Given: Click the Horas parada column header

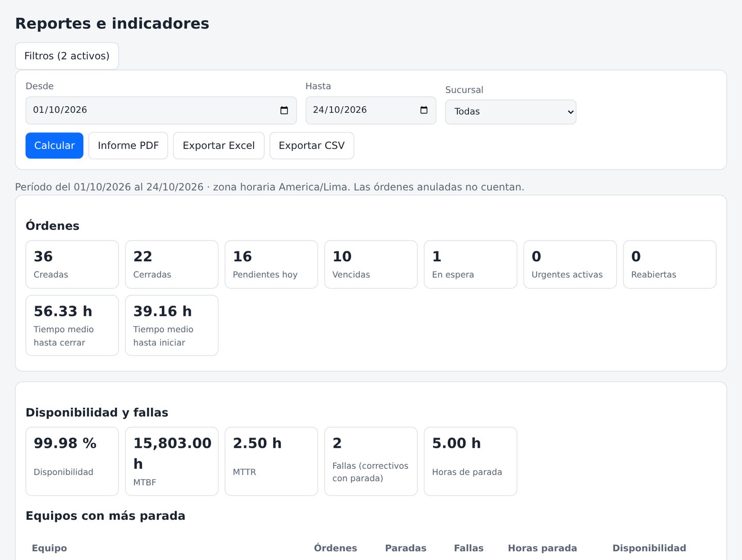Looking at the screenshot, I should point(543,548).
